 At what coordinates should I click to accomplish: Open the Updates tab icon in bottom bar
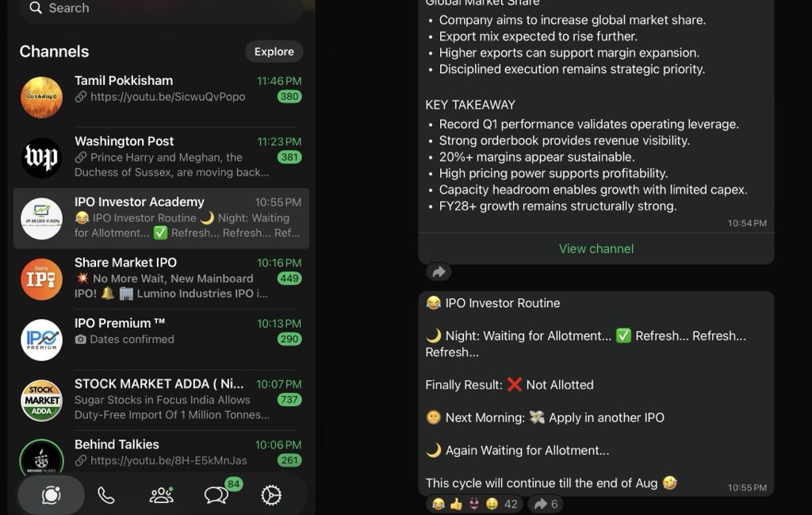coord(52,495)
